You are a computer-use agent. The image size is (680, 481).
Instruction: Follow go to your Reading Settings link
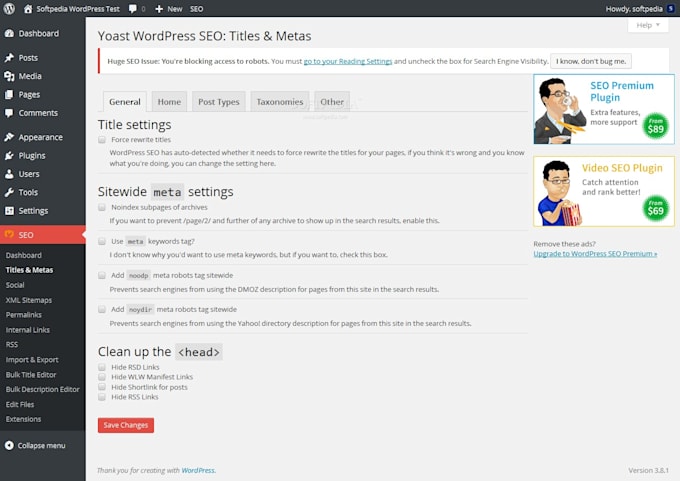[x=348, y=61]
